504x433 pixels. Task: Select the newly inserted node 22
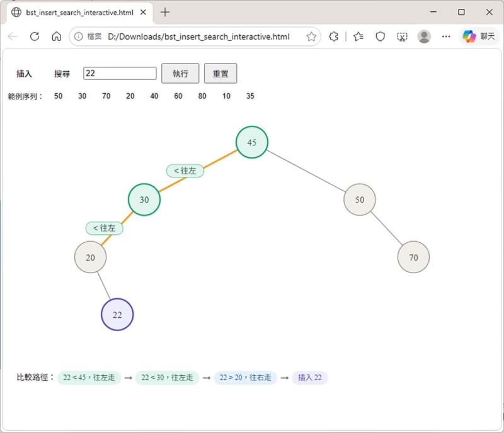[117, 315]
